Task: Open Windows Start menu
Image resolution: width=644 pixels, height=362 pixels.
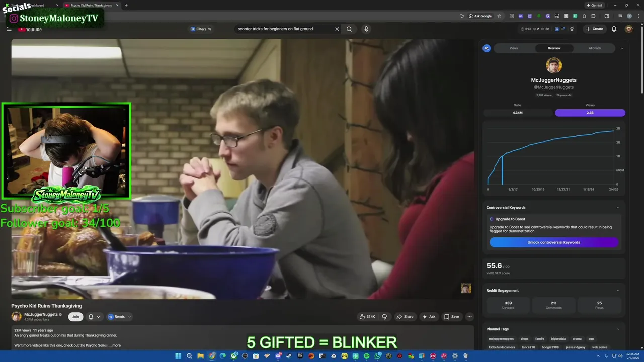Action: pyautogui.click(x=178, y=356)
